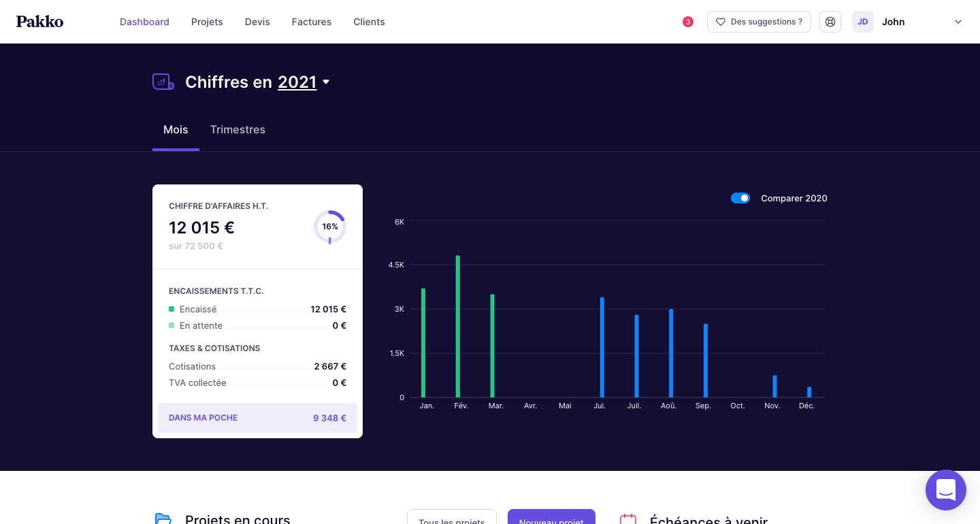Click the 16% circular progress ring
This screenshot has height=524, width=980.
[330, 227]
